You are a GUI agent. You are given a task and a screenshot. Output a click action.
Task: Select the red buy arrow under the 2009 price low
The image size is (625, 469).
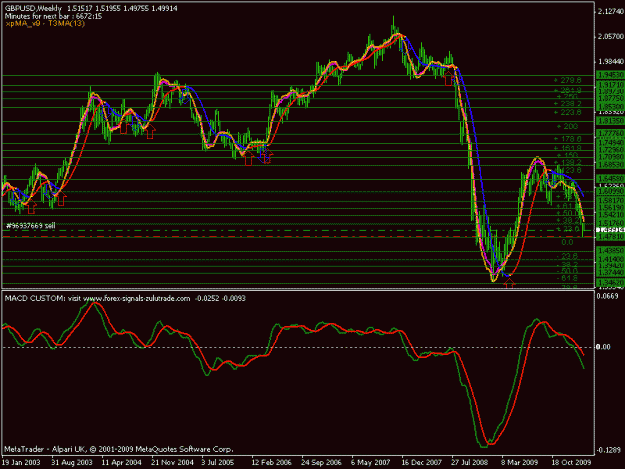509,283
